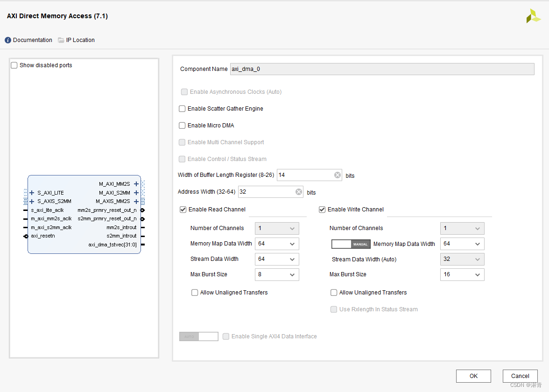549x392 pixels.
Task: Uncheck Enable Read Channel
Action: 183,210
